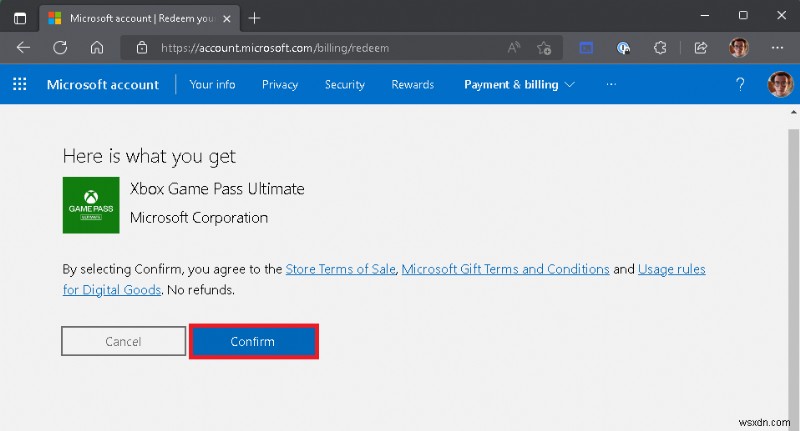Viewport: 800px width, 431px height.
Task: View site information lock icon
Action: point(142,48)
